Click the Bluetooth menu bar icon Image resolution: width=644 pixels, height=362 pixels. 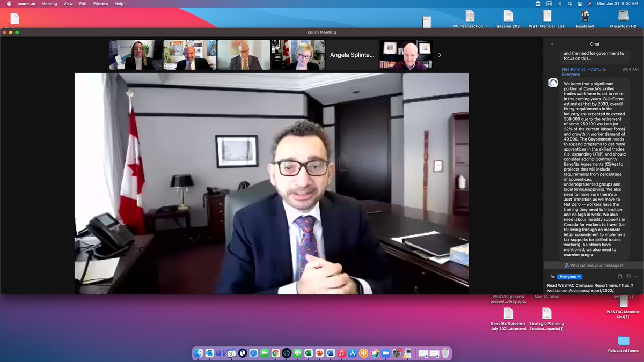pyautogui.click(x=560, y=4)
